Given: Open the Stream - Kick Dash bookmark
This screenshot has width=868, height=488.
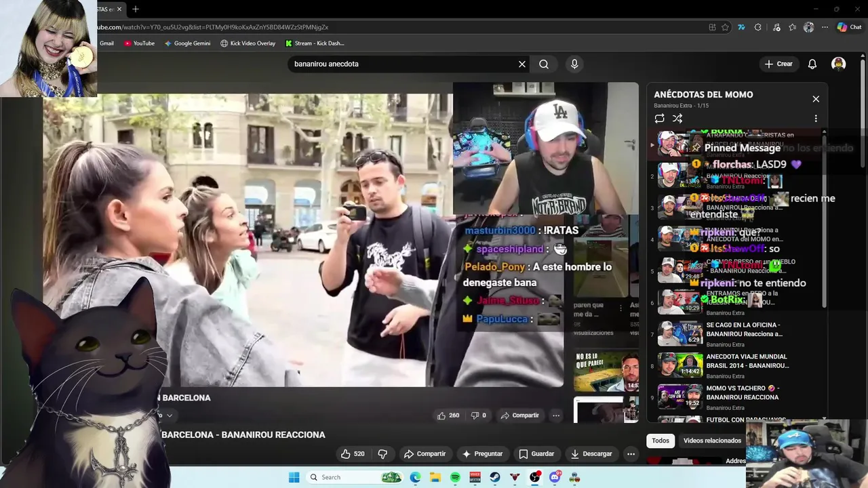Looking at the screenshot, I should 315,43.
